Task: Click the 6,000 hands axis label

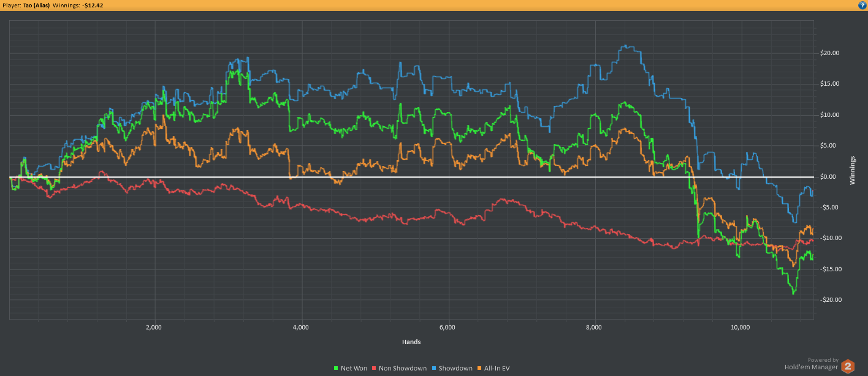Action: (x=448, y=328)
